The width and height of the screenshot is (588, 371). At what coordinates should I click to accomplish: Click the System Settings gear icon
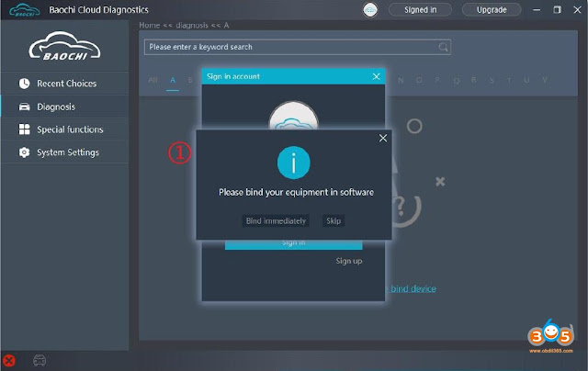(25, 152)
